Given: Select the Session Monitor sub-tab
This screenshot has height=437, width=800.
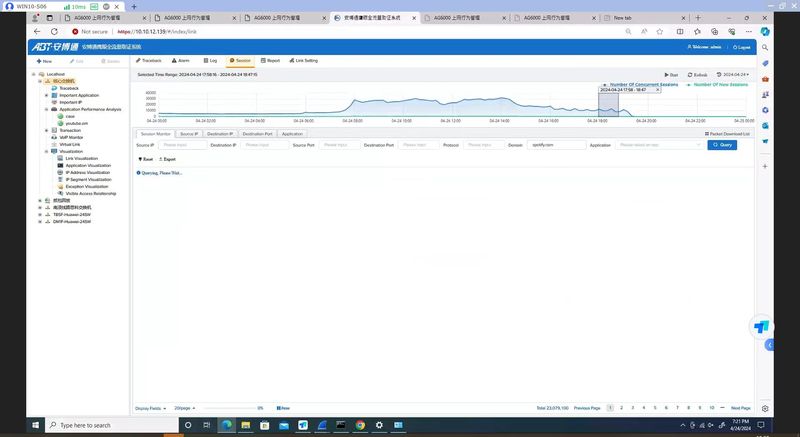Looking at the screenshot, I should (x=156, y=134).
